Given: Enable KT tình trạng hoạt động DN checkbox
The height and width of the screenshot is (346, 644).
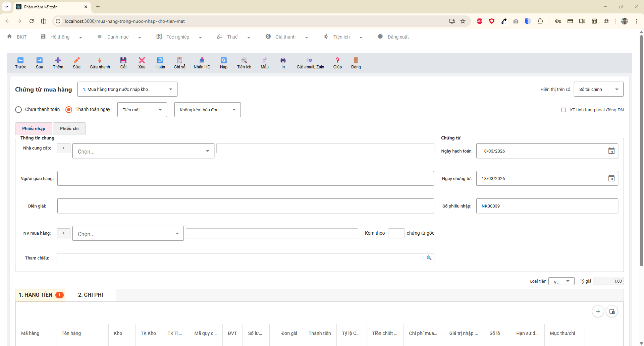Looking at the screenshot, I should [x=563, y=110].
